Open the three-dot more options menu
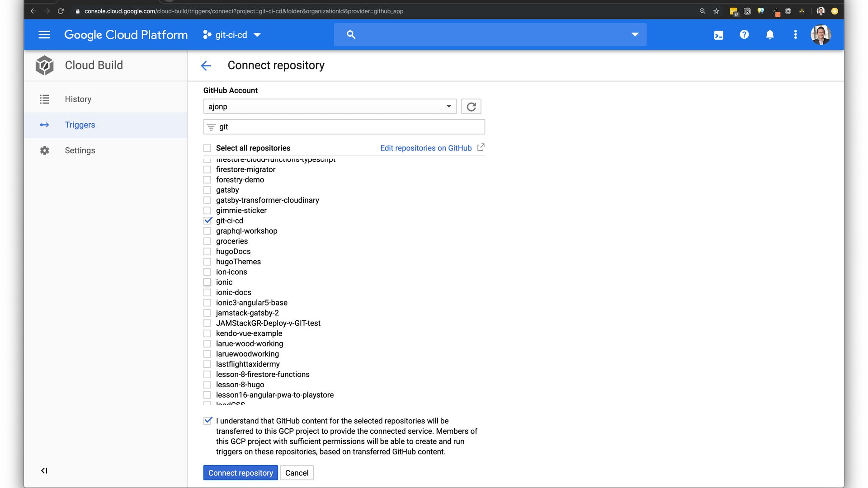The image size is (868, 488). click(x=796, y=35)
